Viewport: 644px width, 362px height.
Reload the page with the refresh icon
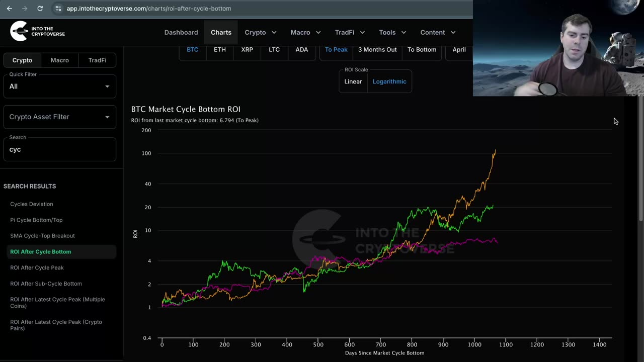40,9
